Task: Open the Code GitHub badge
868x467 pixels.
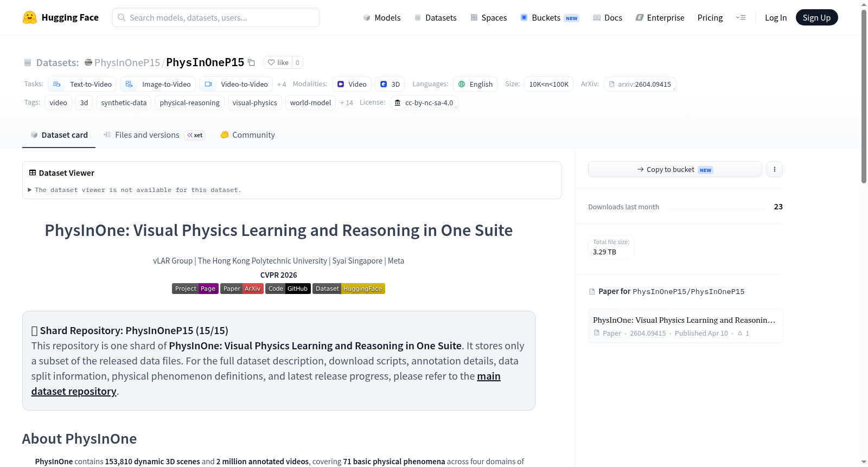Action: coord(288,289)
